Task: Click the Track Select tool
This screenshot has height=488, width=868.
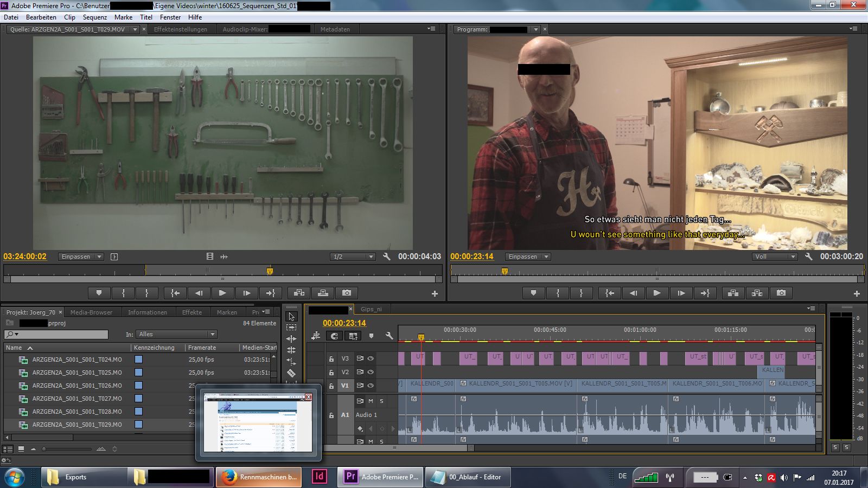Action: pos(291,327)
